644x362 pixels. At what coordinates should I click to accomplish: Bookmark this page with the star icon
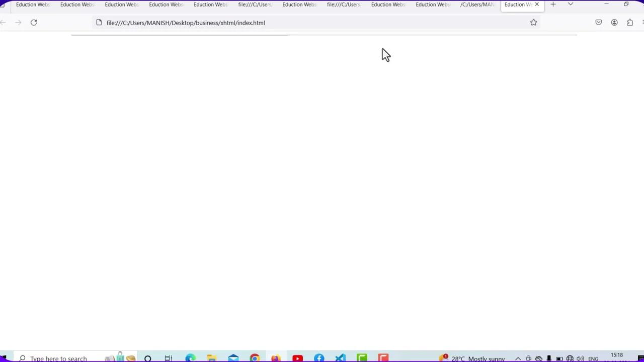533,23
